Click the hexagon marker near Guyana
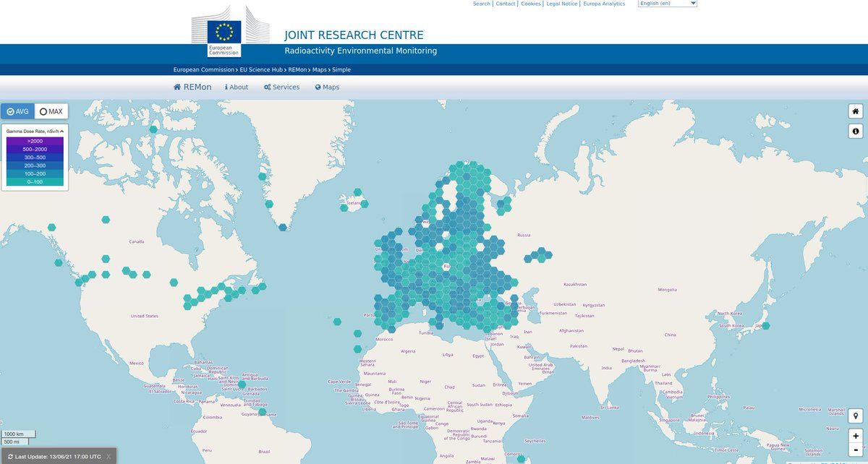Screen dimensions: 868x464 (x=263, y=412)
